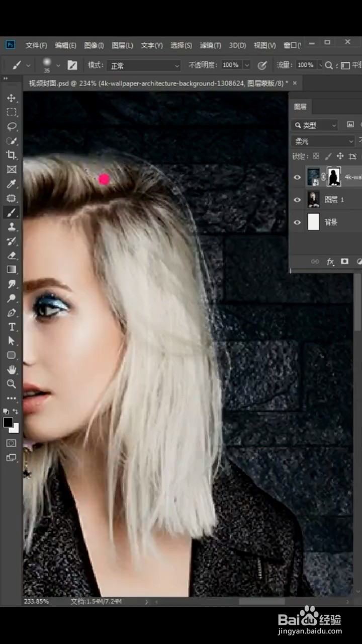Screen dimensions: 362x644
Task: Hide the 4k-wallpaper layer
Action: point(297,177)
